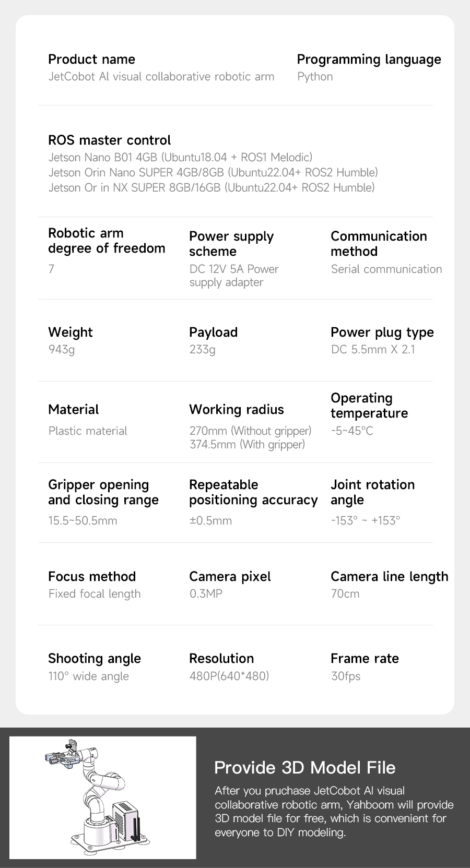
Task: Click the Weight 943g value
Action: [62, 350]
